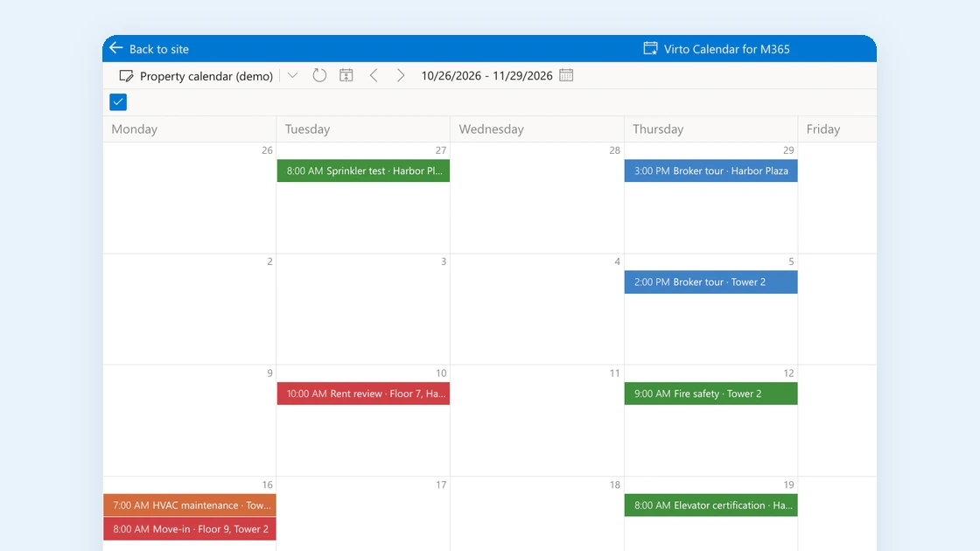Open the 3:00 PM Broker tour Harbor Plaza event
The image size is (980, 551).
(x=710, y=171)
